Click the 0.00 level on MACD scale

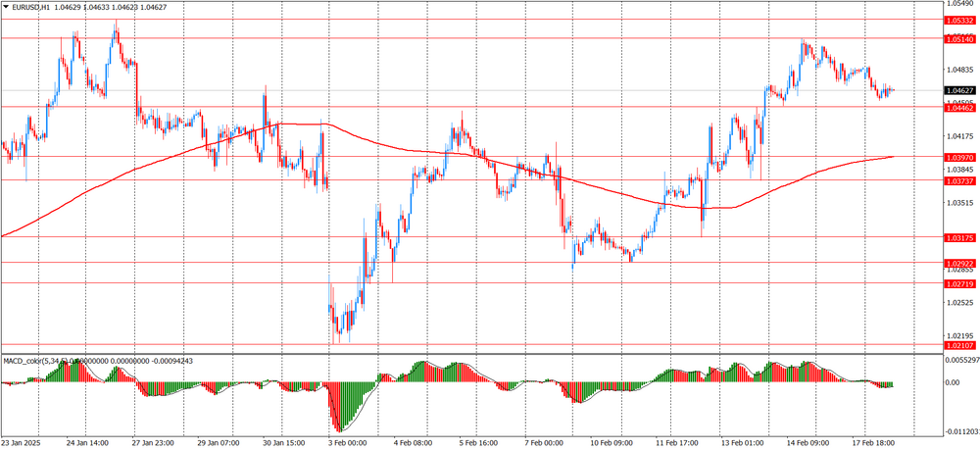click(x=954, y=382)
